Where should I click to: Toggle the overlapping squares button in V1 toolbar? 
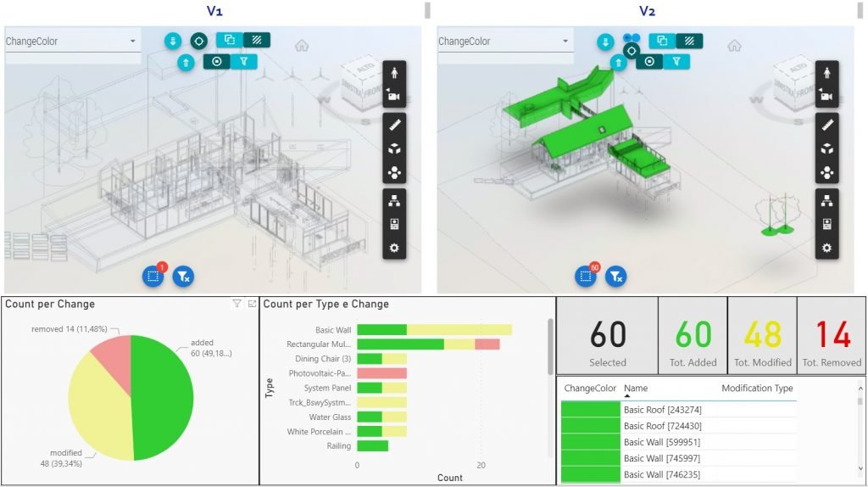pyautogui.click(x=229, y=40)
